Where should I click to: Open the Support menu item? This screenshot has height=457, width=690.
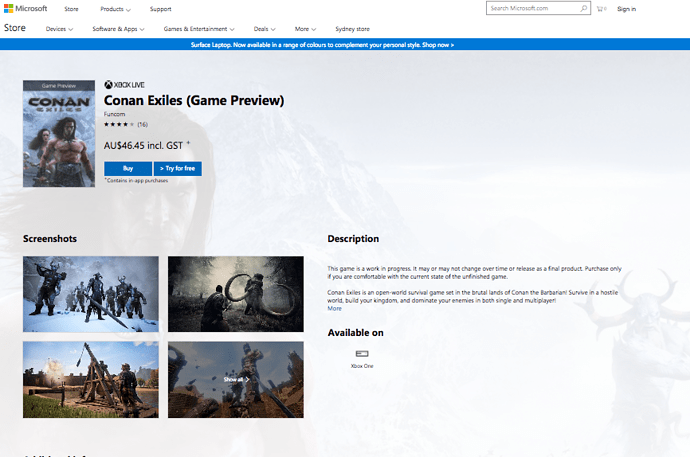[x=161, y=9]
